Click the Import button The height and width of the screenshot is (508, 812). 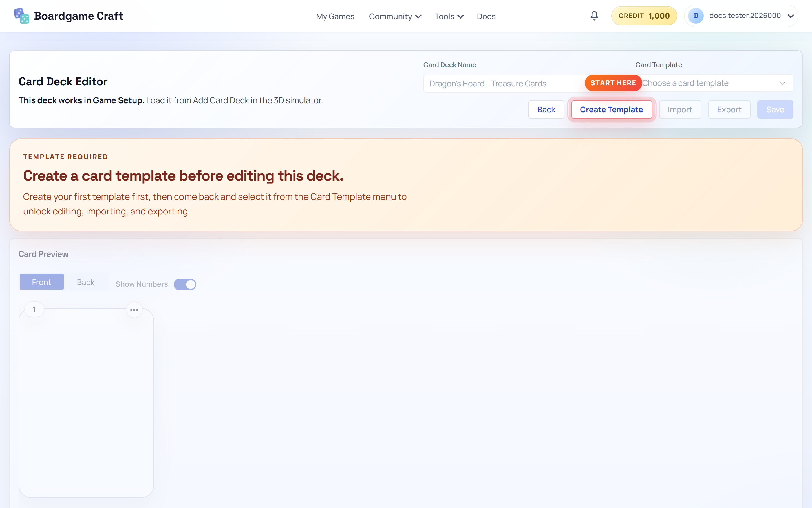[x=680, y=110]
